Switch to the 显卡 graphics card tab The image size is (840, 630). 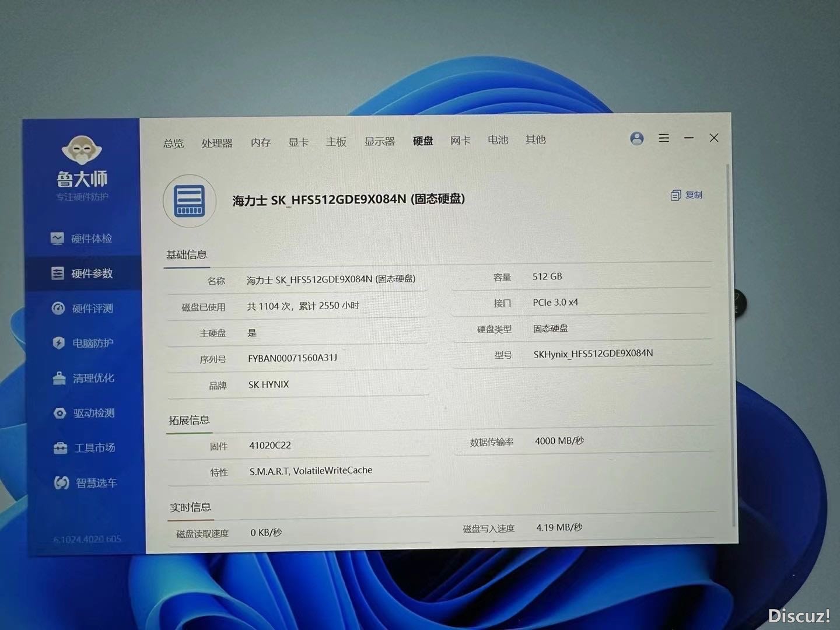(x=298, y=142)
